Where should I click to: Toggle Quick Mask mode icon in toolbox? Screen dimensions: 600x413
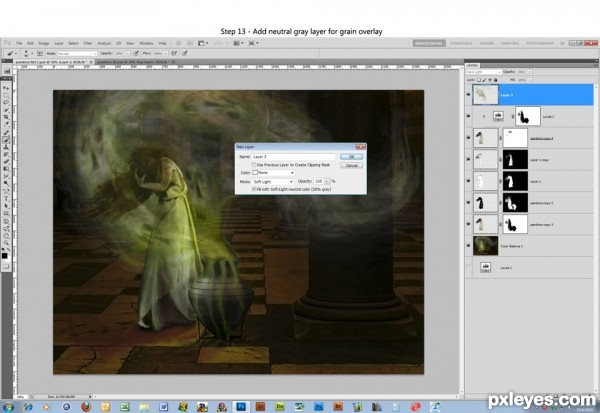point(7,265)
